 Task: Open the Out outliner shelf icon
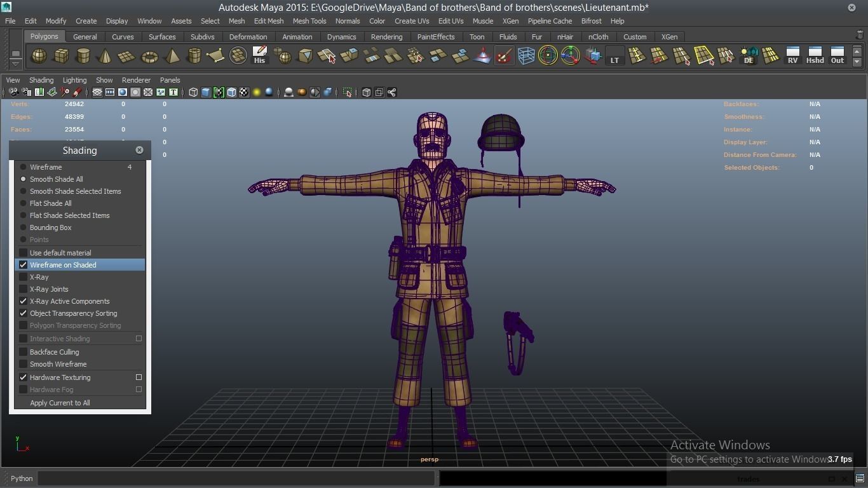[x=837, y=56]
